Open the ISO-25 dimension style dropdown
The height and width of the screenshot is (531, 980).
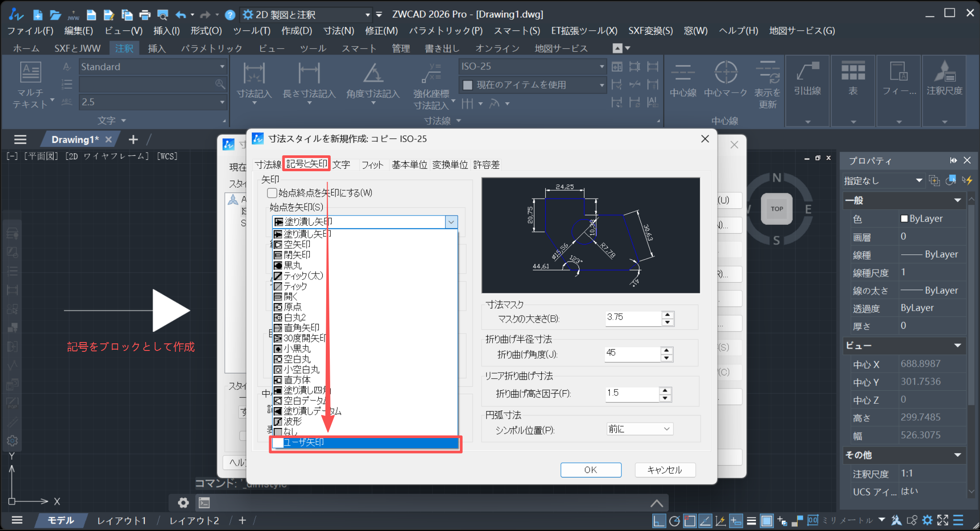pos(602,66)
